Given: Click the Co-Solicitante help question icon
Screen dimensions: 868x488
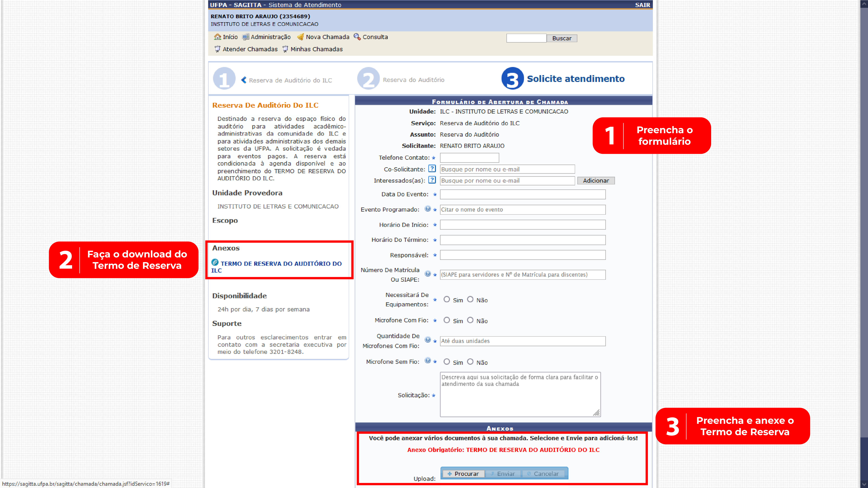Looking at the screenshot, I should coord(432,168).
